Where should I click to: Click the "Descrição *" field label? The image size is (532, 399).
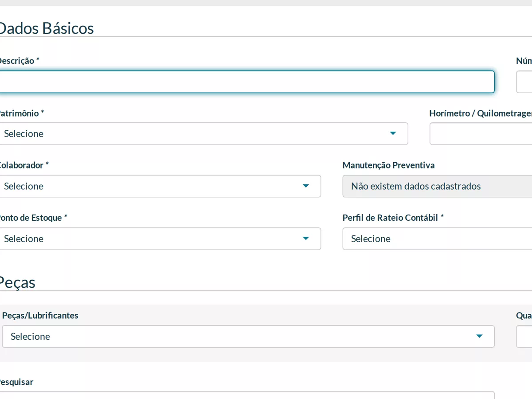coord(19,61)
